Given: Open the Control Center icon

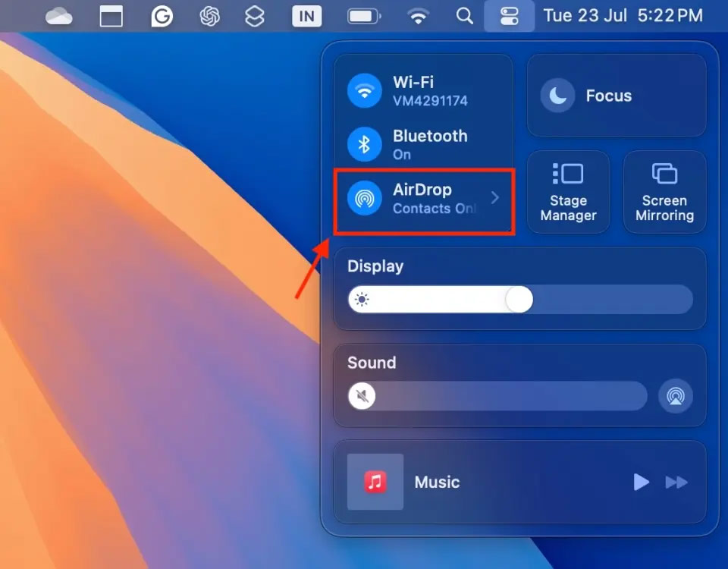Looking at the screenshot, I should [509, 15].
